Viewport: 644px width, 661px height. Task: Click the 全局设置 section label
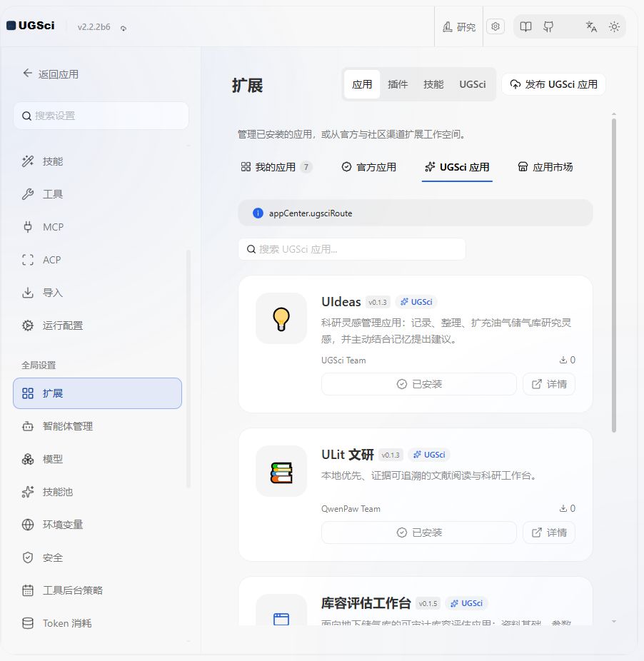(39, 365)
